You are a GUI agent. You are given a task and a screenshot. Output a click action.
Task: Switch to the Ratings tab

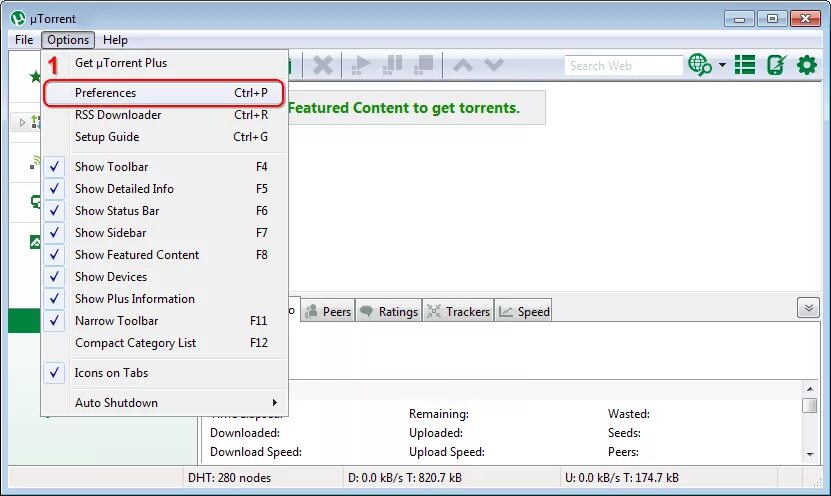coord(388,312)
